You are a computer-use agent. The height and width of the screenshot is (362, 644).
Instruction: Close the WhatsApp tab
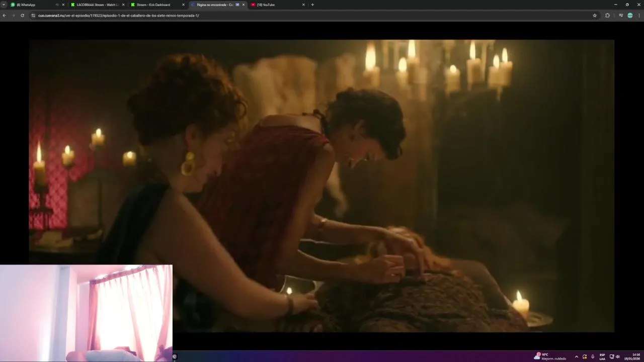(x=63, y=5)
